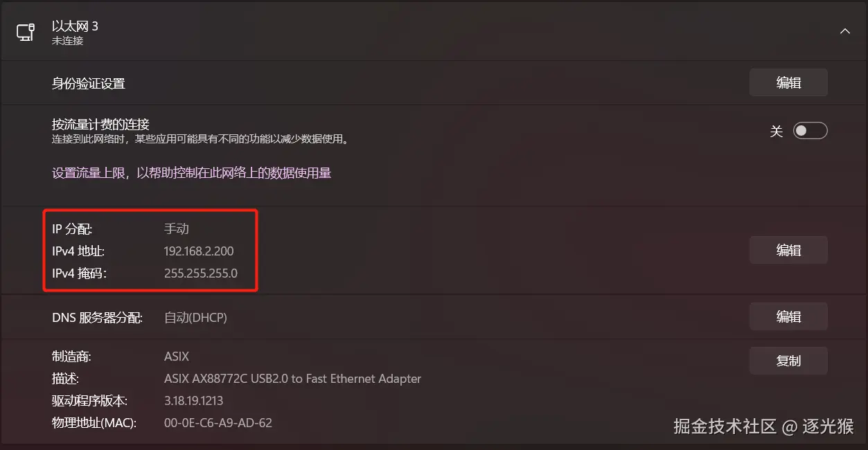Copy adapter properties with 复制 button

[x=788, y=361]
